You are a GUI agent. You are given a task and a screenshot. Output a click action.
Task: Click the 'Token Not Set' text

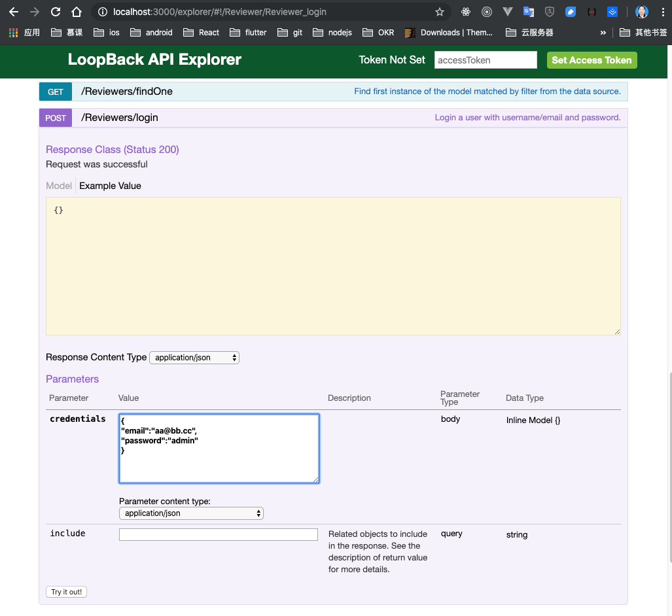coord(392,60)
